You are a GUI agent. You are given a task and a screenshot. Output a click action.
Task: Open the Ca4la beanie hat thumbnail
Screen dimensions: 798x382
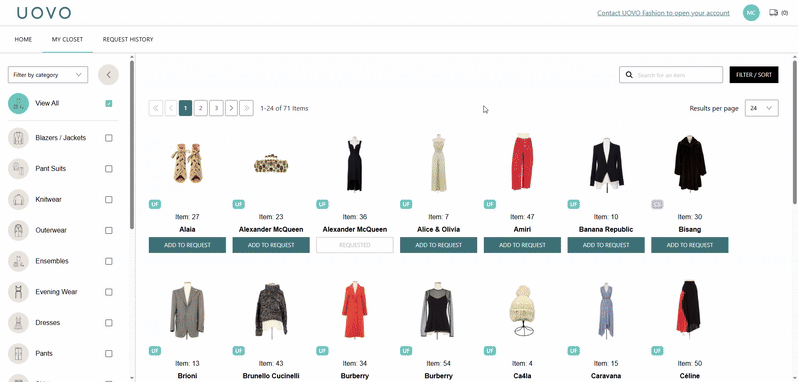click(x=522, y=310)
